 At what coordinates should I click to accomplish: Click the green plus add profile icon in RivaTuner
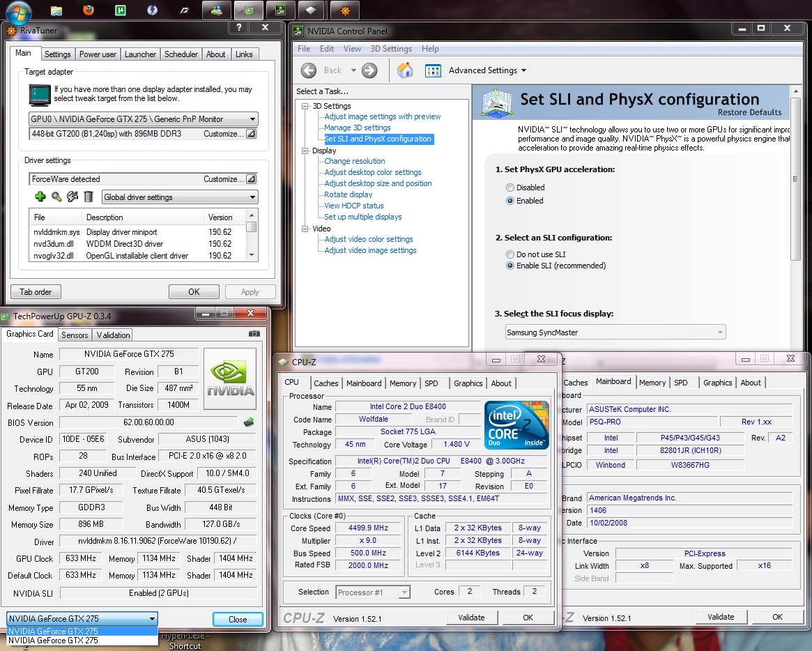(40, 197)
